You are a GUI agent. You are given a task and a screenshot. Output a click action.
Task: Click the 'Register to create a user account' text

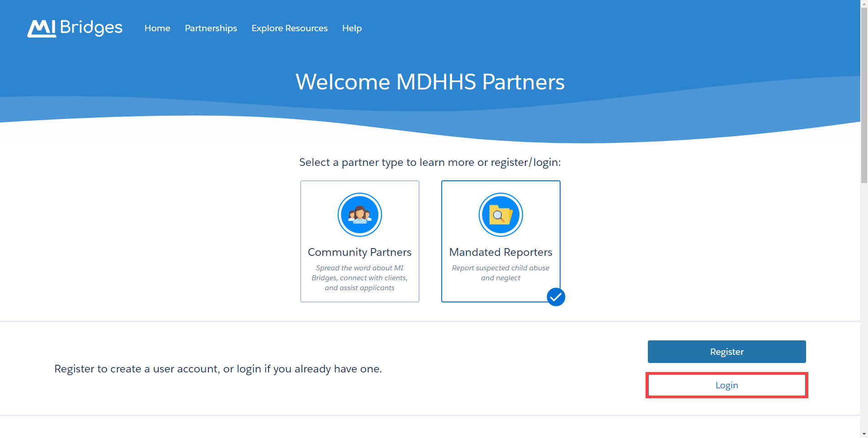click(x=218, y=369)
